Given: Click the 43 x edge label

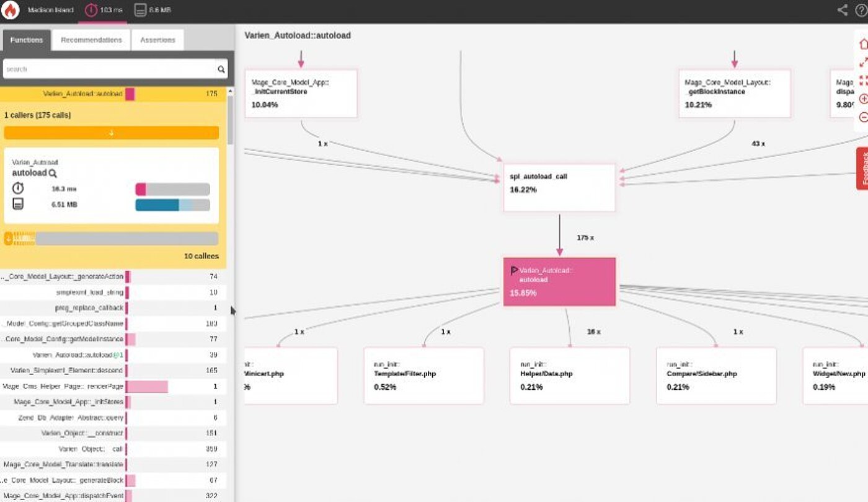Looking at the screenshot, I should click(x=758, y=144).
